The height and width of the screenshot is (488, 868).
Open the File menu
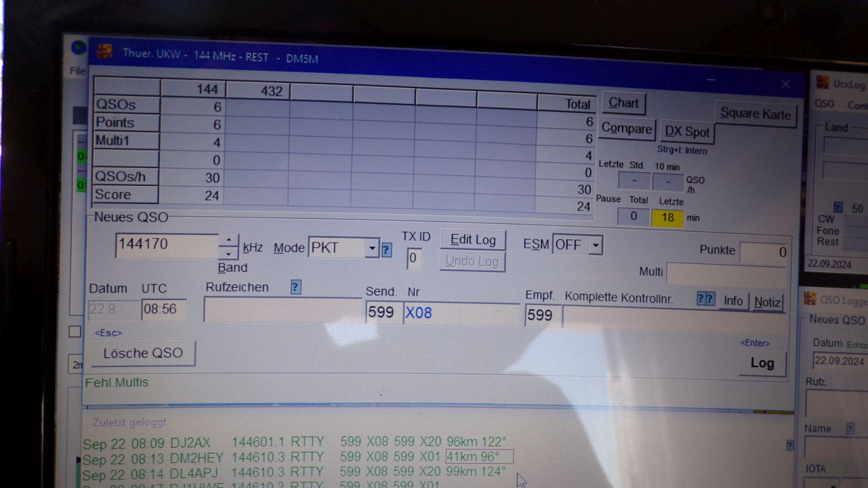point(78,71)
